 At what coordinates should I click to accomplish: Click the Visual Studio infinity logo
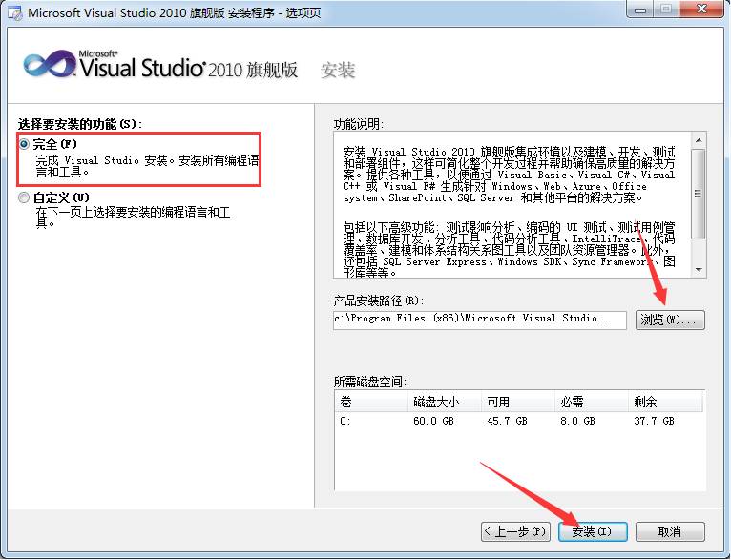[49, 65]
